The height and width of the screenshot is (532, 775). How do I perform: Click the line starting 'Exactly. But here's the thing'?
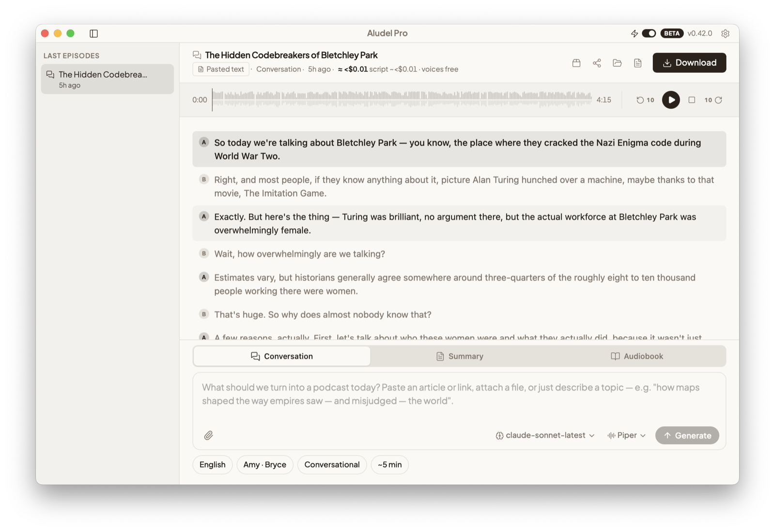pos(459,223)
